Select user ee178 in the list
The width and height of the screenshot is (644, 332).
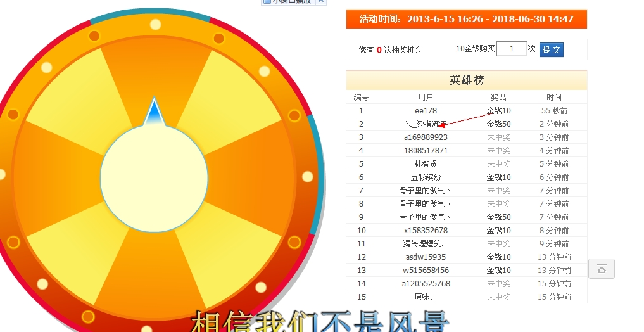point(426,110)
